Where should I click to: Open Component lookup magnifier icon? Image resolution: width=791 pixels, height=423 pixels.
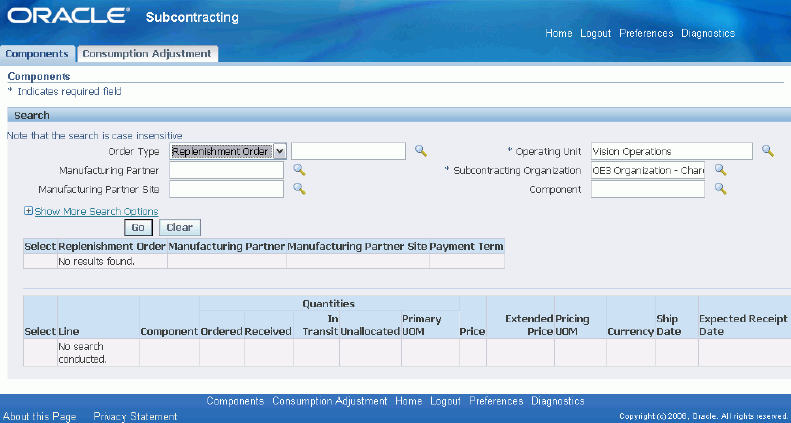click(x=720, y=189)
